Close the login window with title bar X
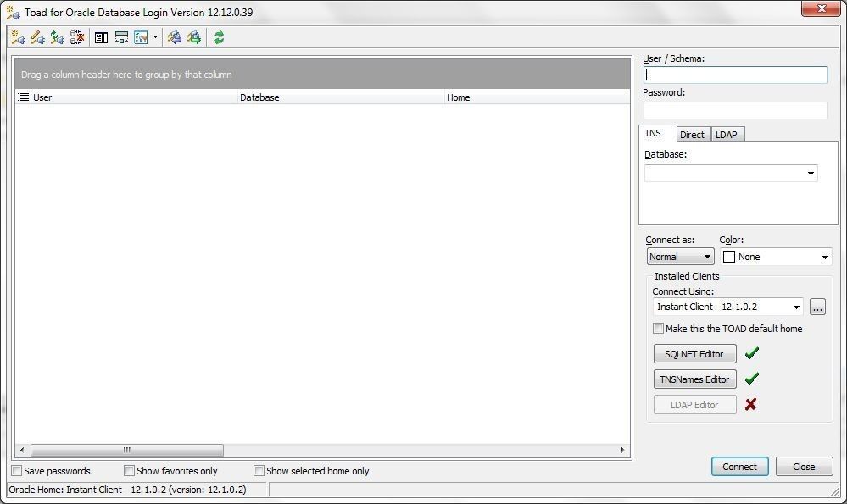 [x=821, y=8]
